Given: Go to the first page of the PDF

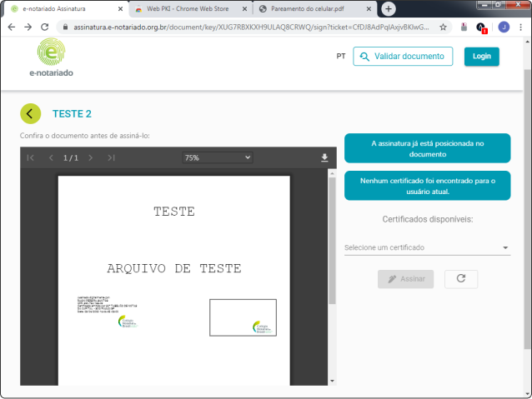Looking at the screenshot, I should point(31,157).
